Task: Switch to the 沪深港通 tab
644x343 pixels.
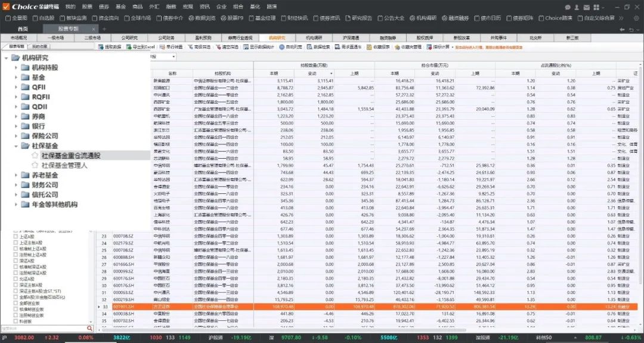Action: coord(351,38)
